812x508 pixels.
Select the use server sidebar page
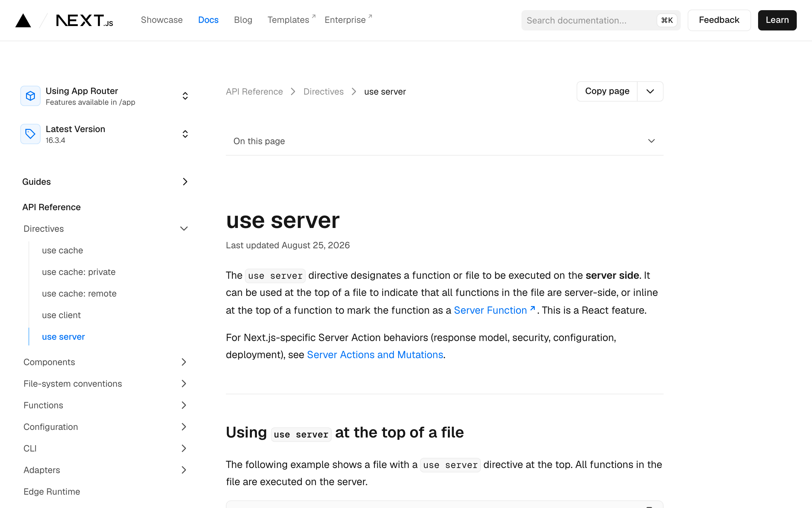click(x=63, y=337)
